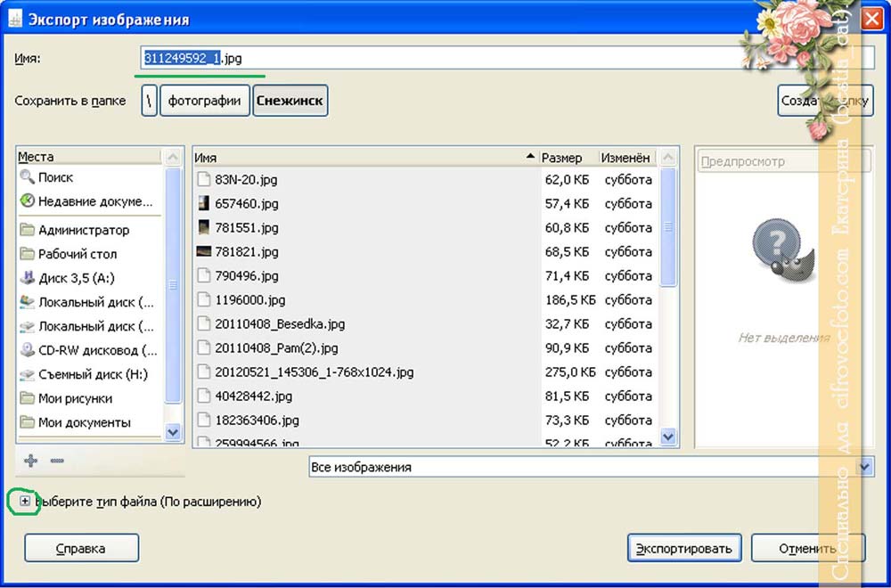Go to фотографии folder in path bar
The height and width of the screenshot is (588, 891).
204,101
